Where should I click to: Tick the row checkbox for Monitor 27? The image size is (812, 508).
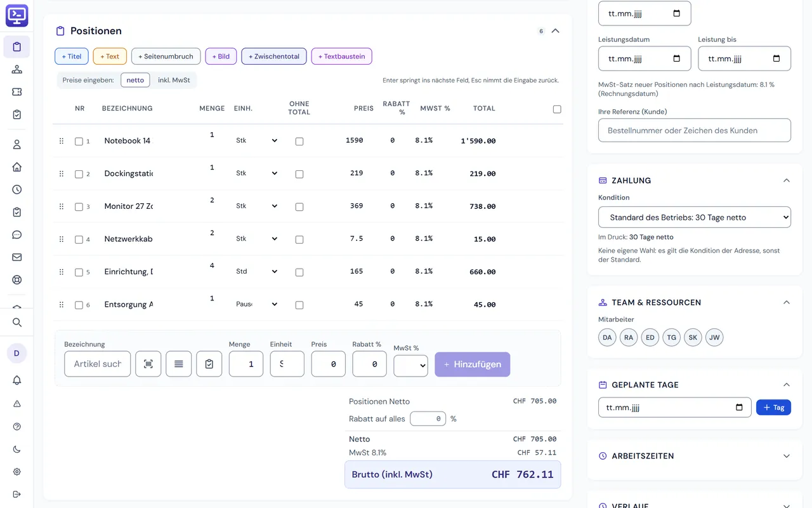click(x=79, y=207)
